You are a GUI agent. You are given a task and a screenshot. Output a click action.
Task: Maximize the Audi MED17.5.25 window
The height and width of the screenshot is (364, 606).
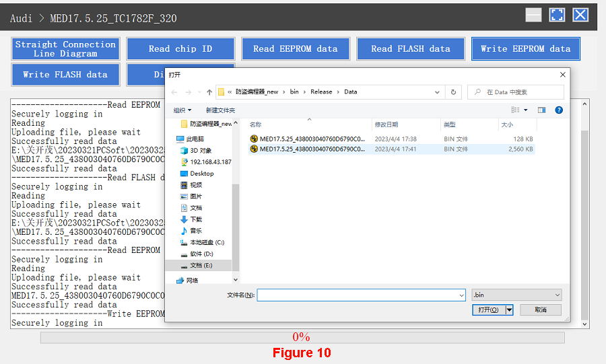point(557,15)
